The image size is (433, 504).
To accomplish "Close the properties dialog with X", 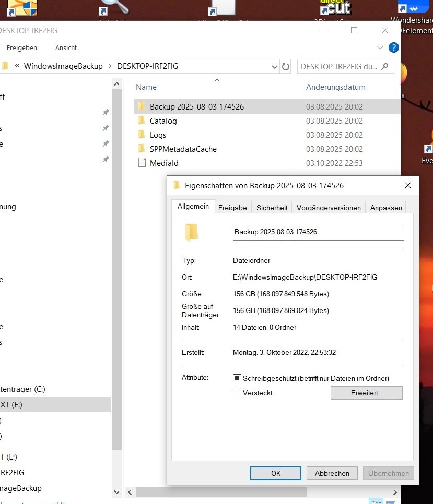I will pyautogui.click(x=408, y=185).
